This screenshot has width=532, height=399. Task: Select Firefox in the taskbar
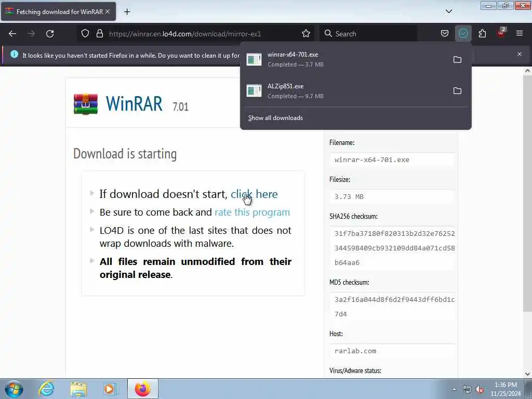pos(142,389)
